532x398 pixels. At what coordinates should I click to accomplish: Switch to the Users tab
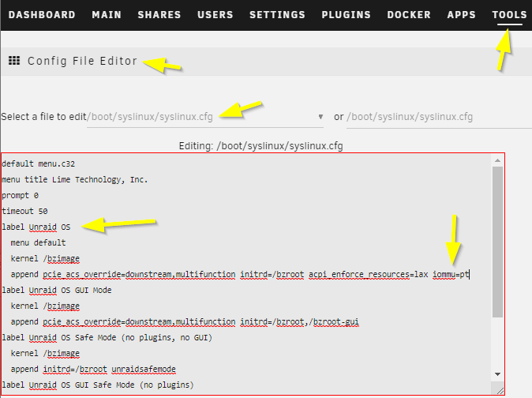[215, 15]
